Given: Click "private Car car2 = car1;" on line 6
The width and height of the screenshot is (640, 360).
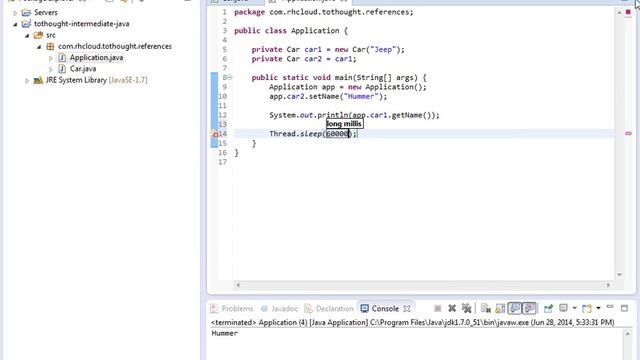Looking at the screenshot, I should pos(304,59).
